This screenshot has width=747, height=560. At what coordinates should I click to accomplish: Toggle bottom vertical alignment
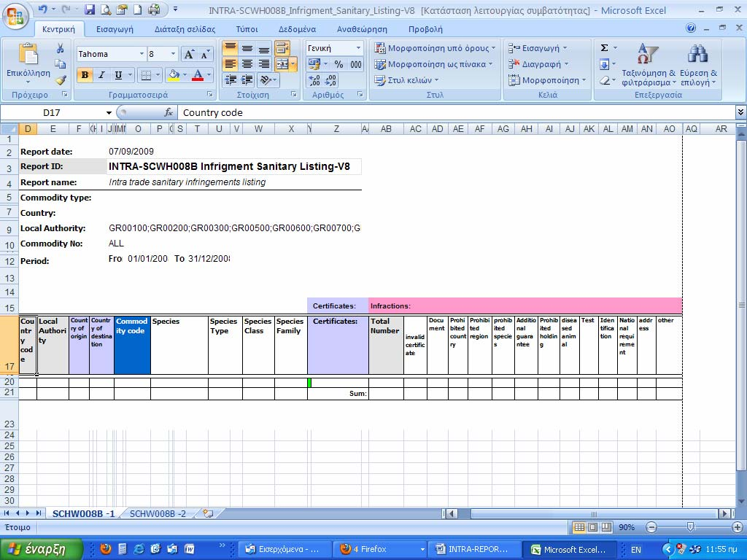tap(263, 48)
